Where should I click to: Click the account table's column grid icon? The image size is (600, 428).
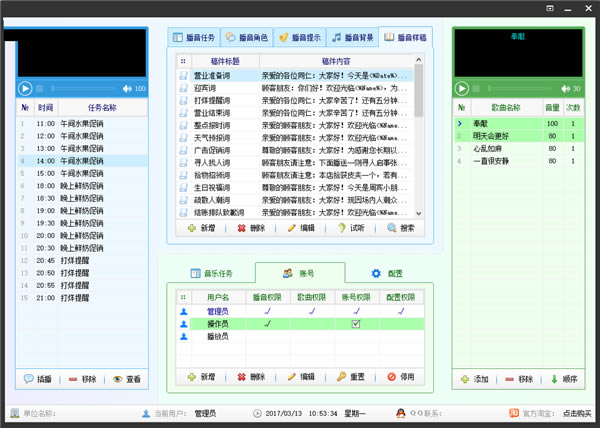(183, 297)
